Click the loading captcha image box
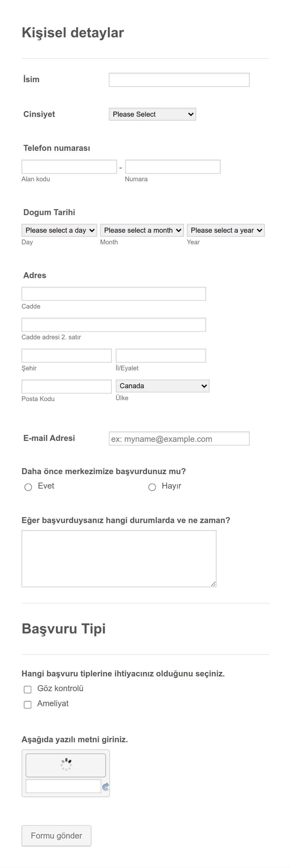Screen dimensions: 291x868 coord(66,765)
